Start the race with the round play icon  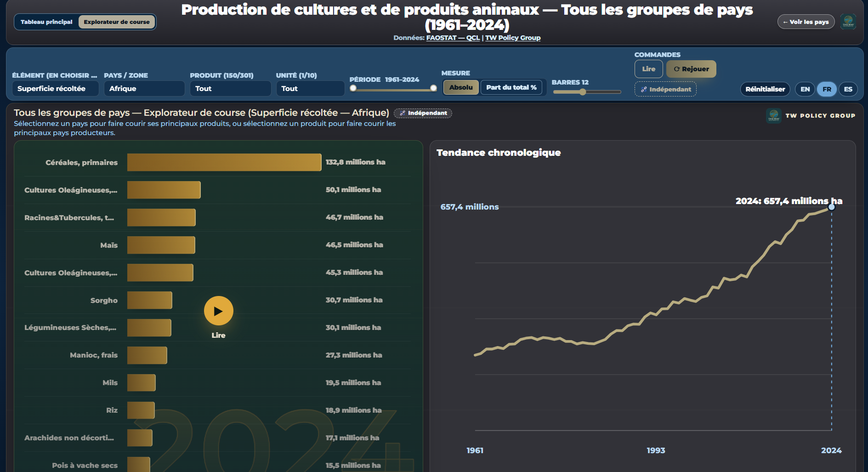[x=218, y=311]
